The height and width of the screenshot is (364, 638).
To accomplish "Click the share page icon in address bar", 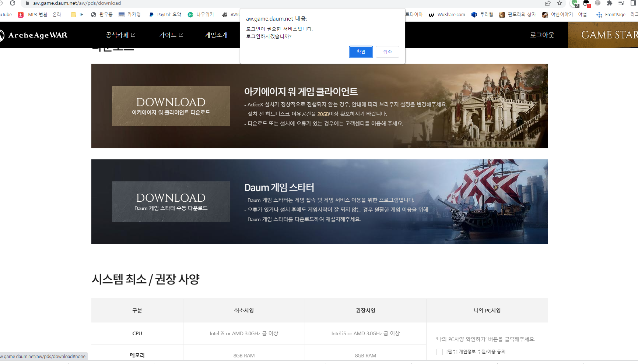I will pyautogui.click(x=548, y=3).
